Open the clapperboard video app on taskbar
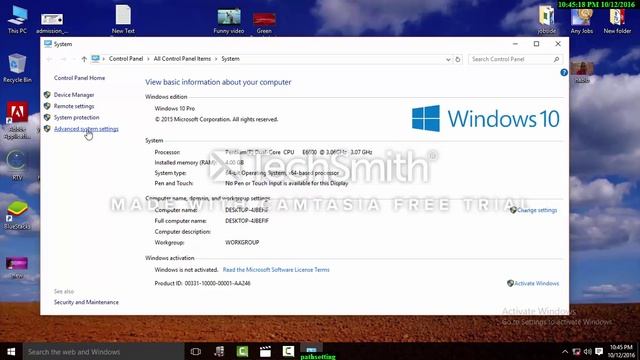Screen dimensions: 640x360 click(x=265, y=351)
